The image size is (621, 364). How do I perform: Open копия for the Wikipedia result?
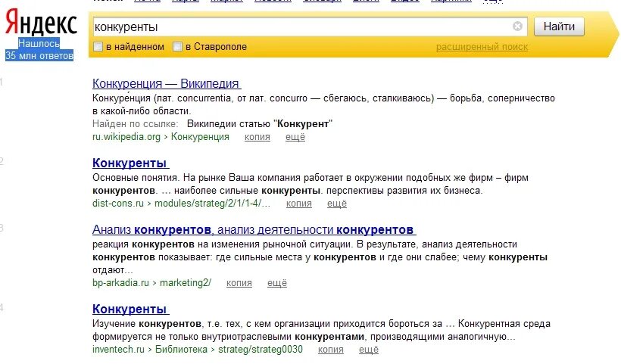[257, 137]
